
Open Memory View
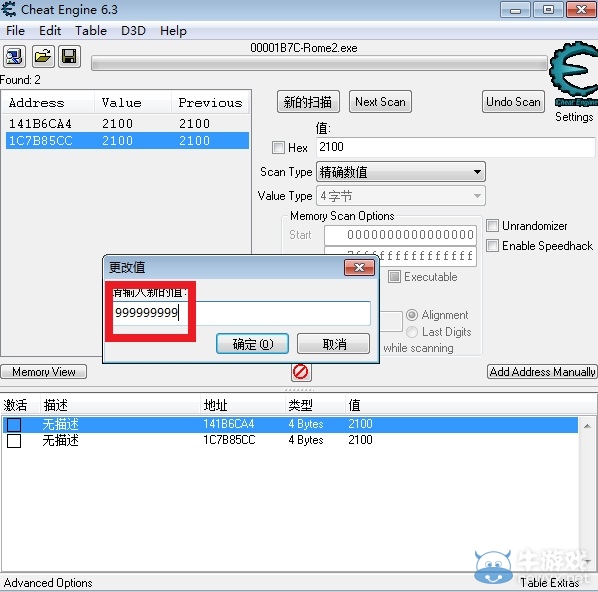pos(44,372)
